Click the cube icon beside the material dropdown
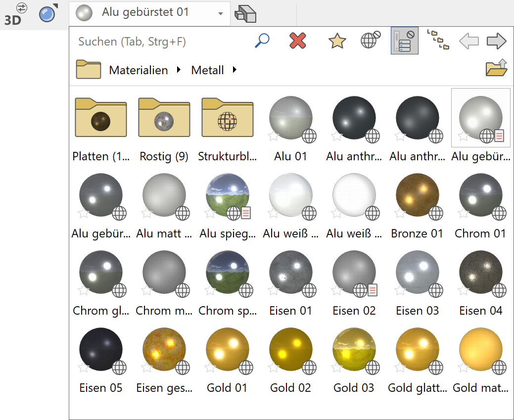Viewport: 514px width, 420px height. 246,14
